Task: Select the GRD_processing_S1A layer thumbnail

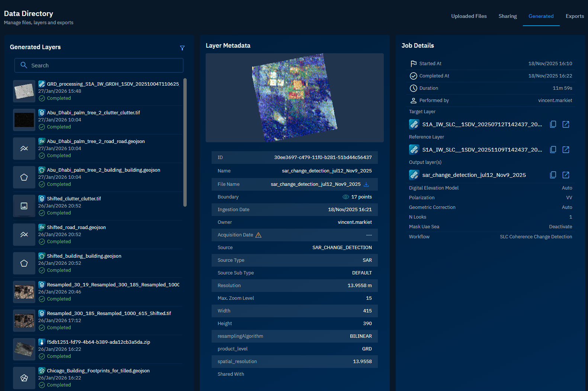Action: (24, 91)
